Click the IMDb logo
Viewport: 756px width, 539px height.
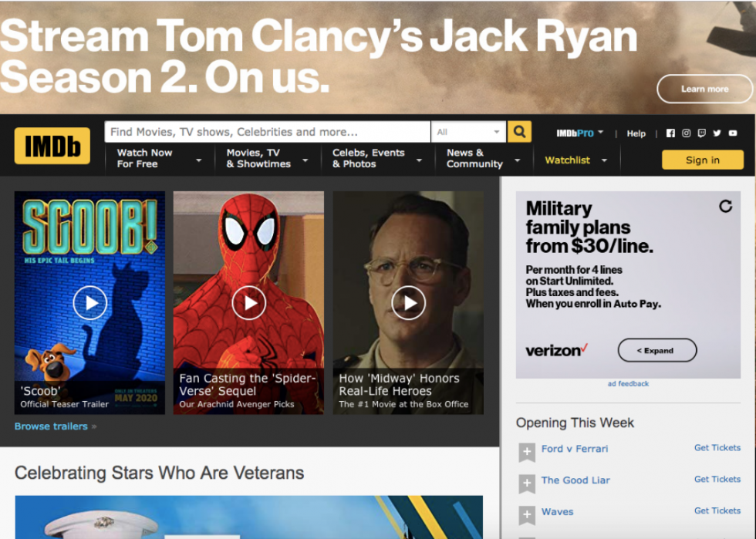tap(52, 146)
